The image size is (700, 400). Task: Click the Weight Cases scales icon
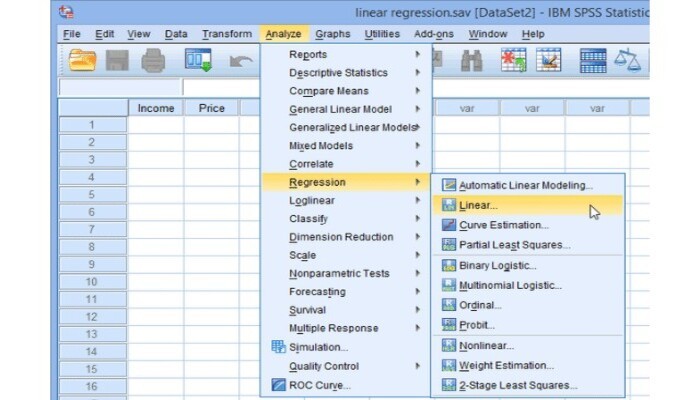pos(627,60)
